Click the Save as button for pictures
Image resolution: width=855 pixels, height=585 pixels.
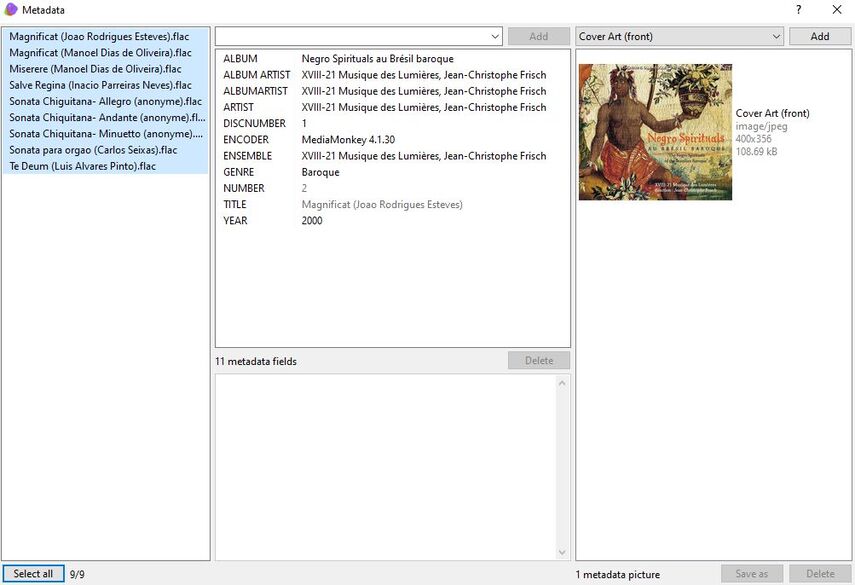[751, 574]
